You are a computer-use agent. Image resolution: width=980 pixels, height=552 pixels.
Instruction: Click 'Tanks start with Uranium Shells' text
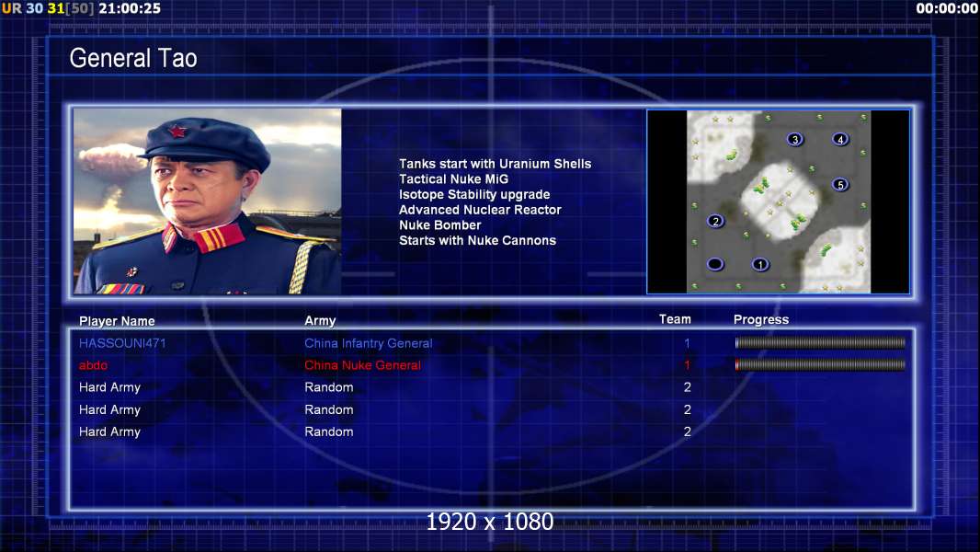pyautogui.click(x=495, y=164)
